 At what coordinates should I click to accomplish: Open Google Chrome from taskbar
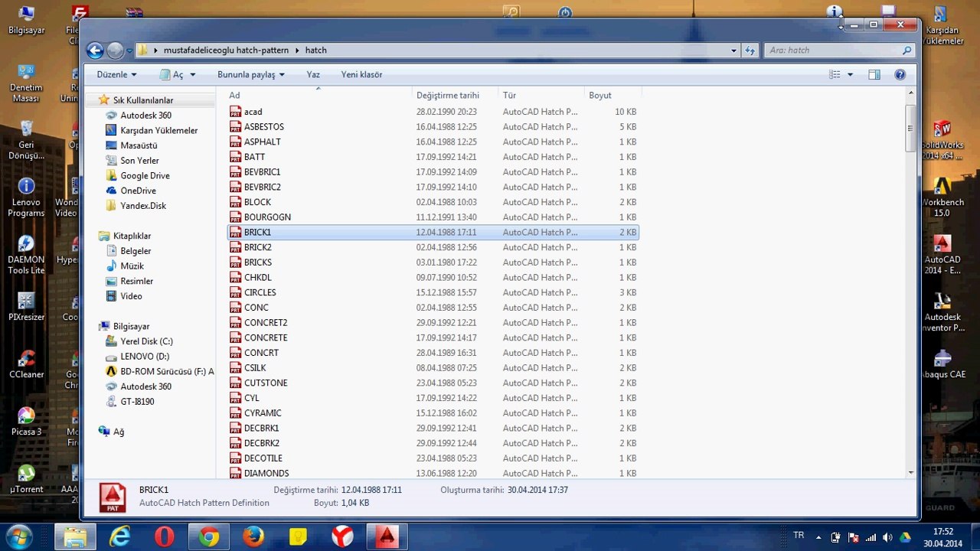point(208,536)
